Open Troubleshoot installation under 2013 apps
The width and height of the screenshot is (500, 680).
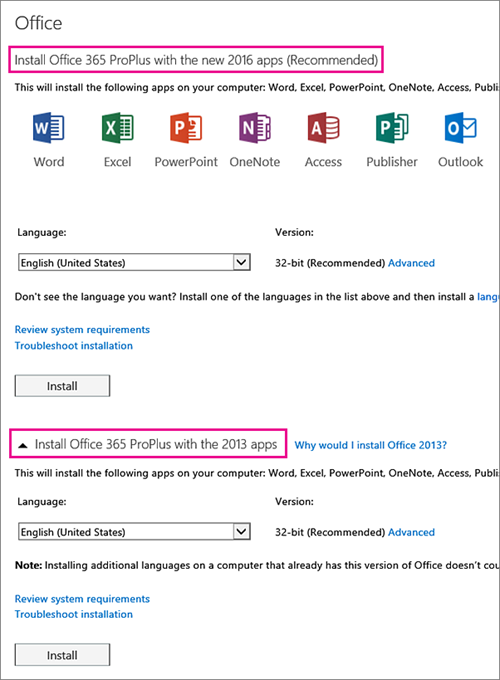(x=74, y=614)
